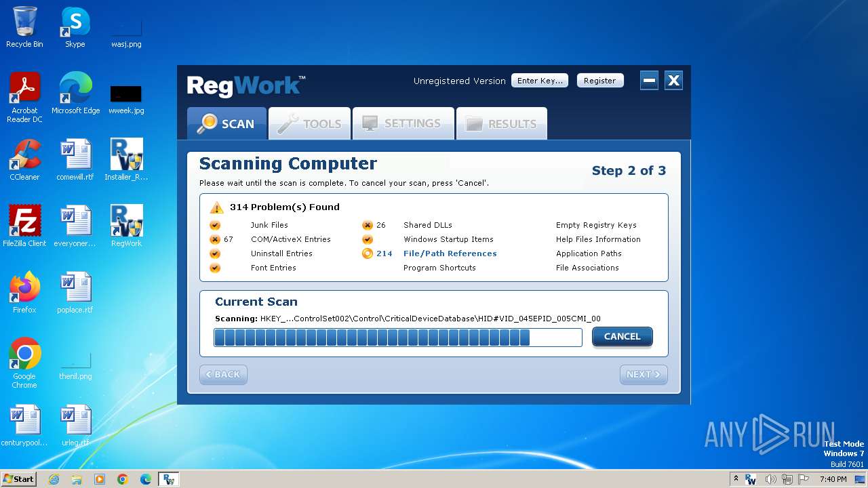The image size is (868, 488).
Task: Click the BACK button
Action: point(223,374)
